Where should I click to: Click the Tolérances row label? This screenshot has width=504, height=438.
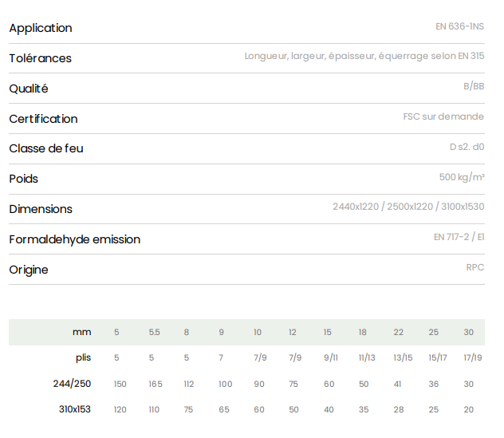pos(41,58)
